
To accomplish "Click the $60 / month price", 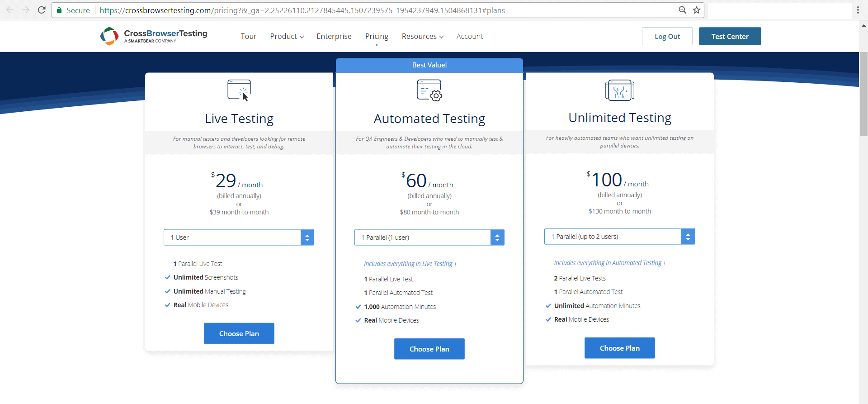I will click(x=427, y=181).
